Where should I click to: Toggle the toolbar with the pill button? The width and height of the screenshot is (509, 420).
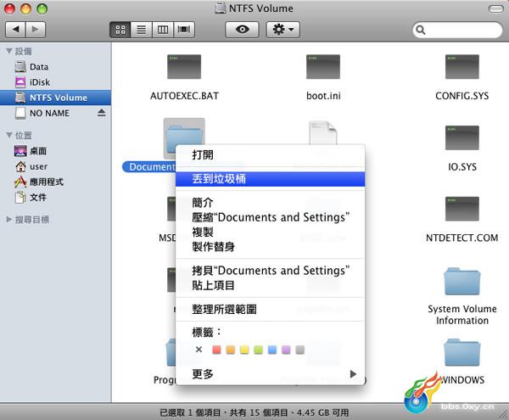495,8
